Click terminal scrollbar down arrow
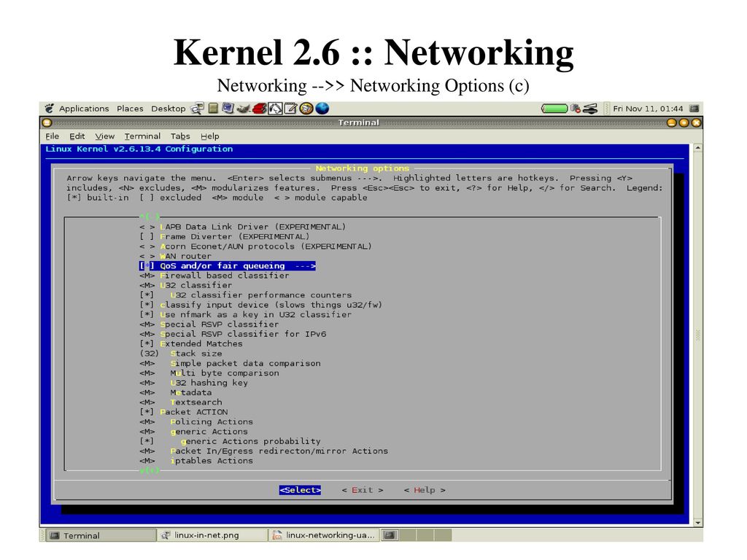This screenshot has width=747, height=560. 698,522
